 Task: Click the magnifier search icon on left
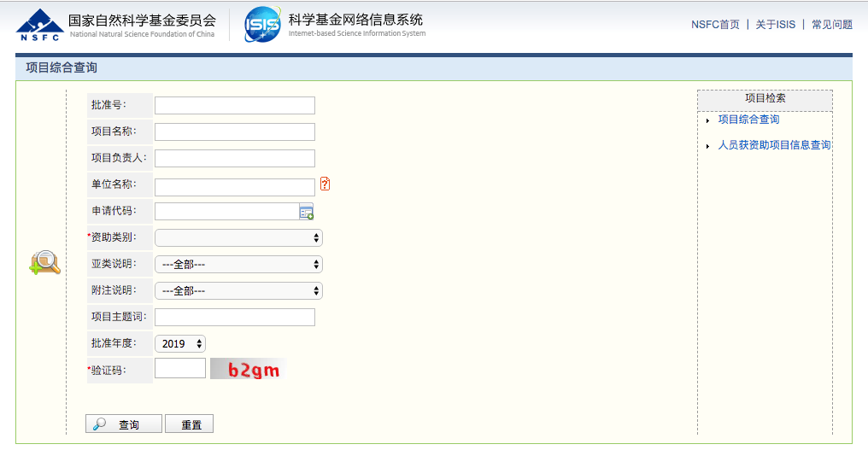click(44, 263)
